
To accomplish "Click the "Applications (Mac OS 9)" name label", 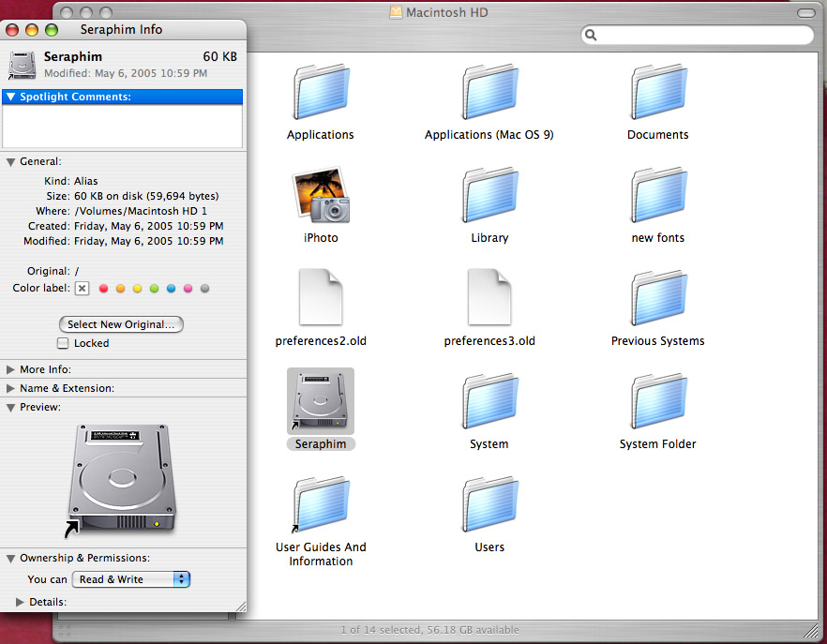I will [489, 135].
